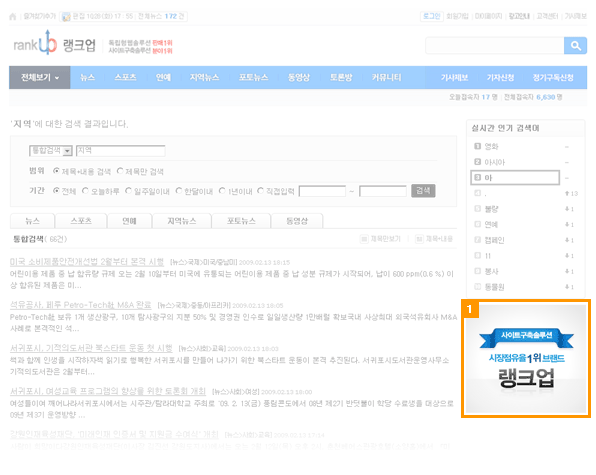Click the edit-time pencil icon in top bar
Screen dimensions: 596x475
click(66, 16)
